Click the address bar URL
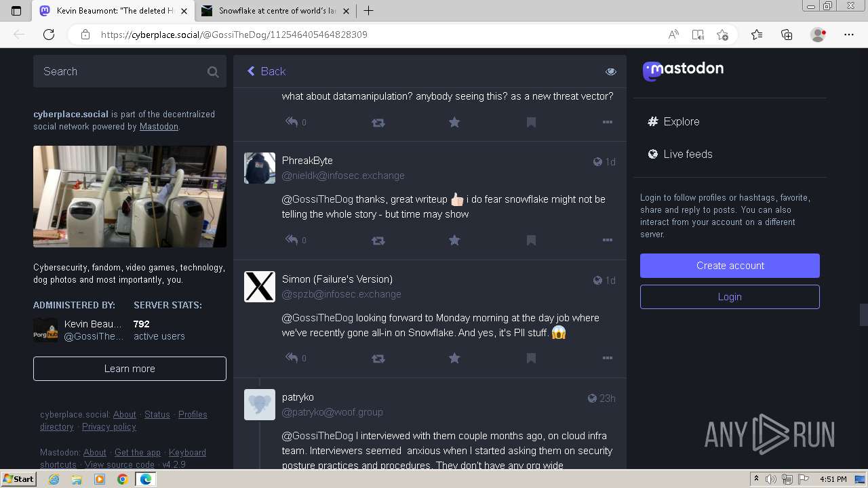 pyautogui.click(x=234, y=35)
